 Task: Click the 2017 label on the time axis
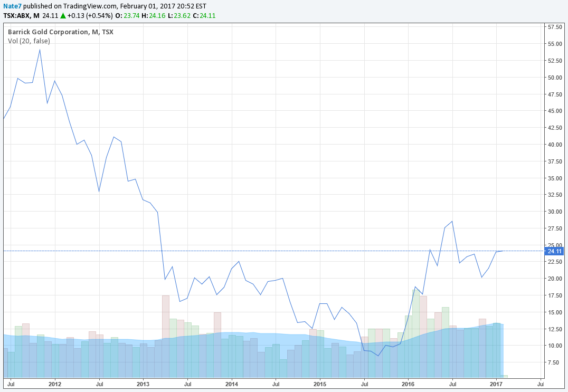tap(496, 384)
